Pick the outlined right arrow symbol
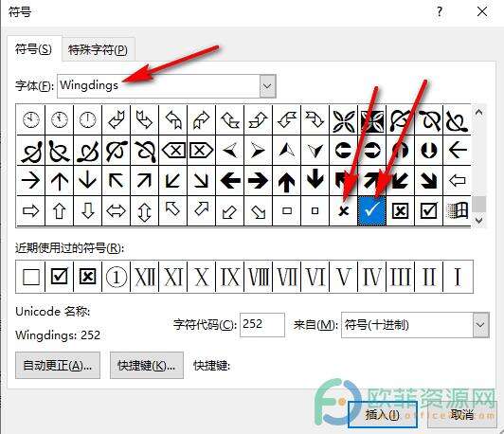 31,211
